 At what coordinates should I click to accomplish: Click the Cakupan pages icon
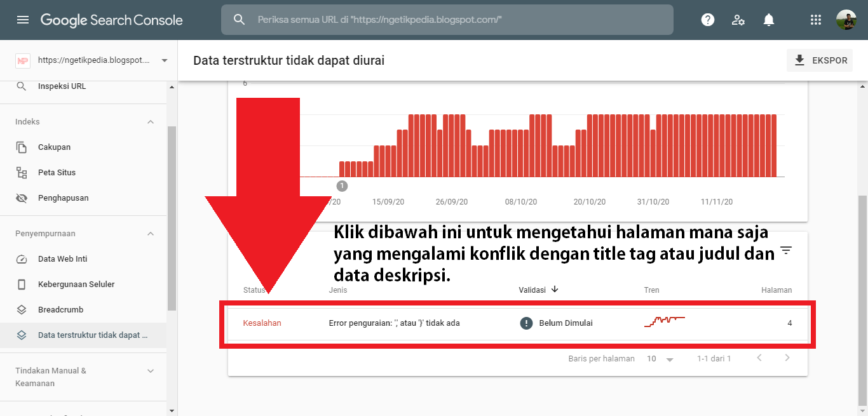[22, 147]
